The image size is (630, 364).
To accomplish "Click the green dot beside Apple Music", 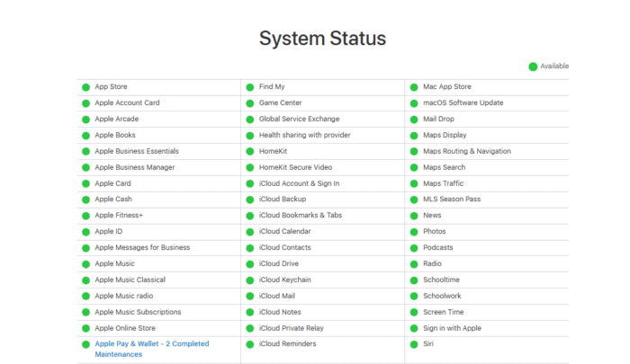I will (85, 264).
